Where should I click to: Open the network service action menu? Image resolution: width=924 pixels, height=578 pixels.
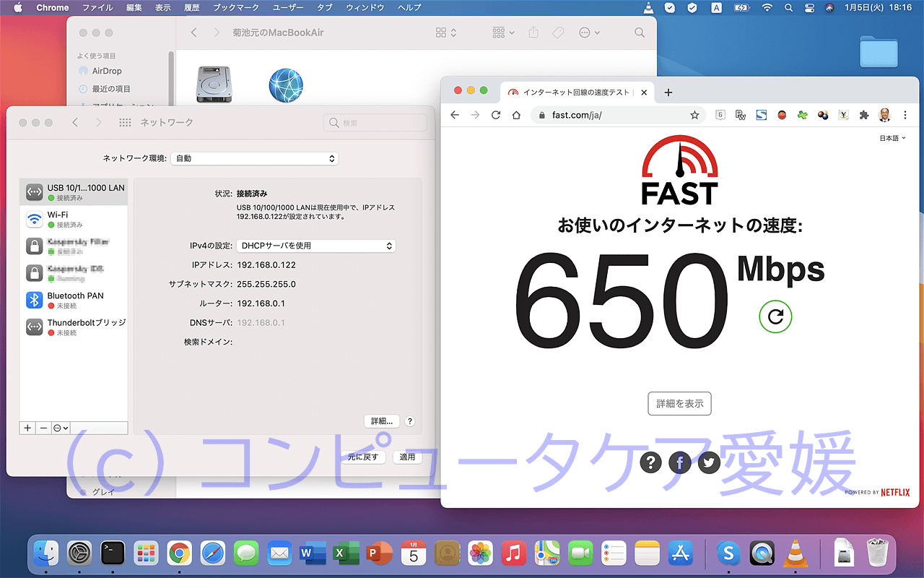[x=61, y=428]
